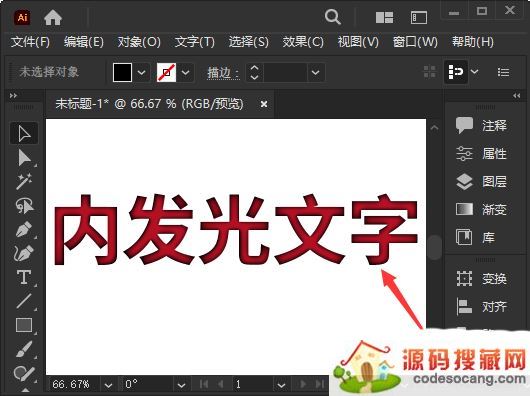Image resolution: width=530 pixels, height=396 pixels.
Task: Open the 效果(C) menu
Action: click(303, 42)
